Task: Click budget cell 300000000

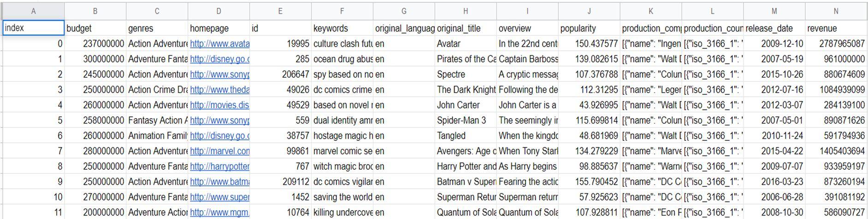Action: click(95, 59)
